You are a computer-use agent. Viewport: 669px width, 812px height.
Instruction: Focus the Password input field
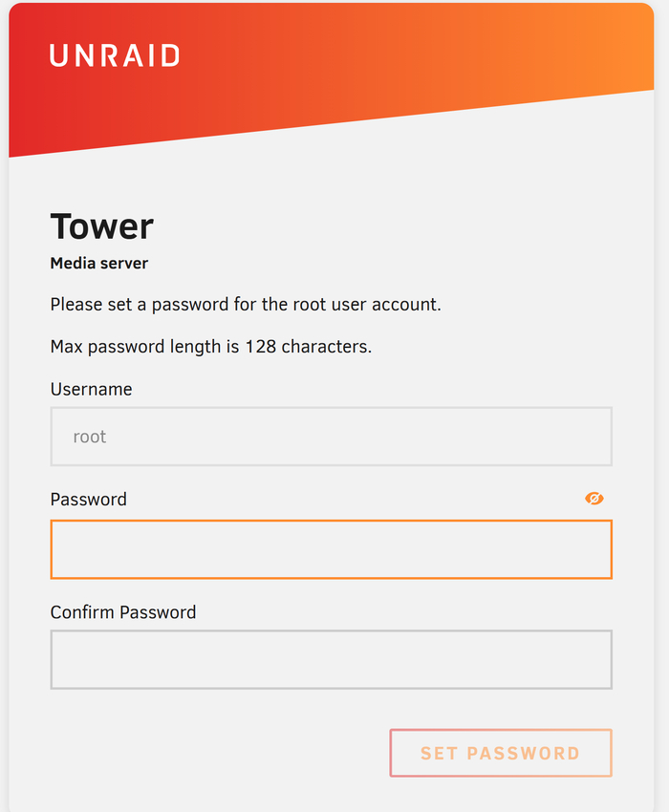click(x=331, y=549)
